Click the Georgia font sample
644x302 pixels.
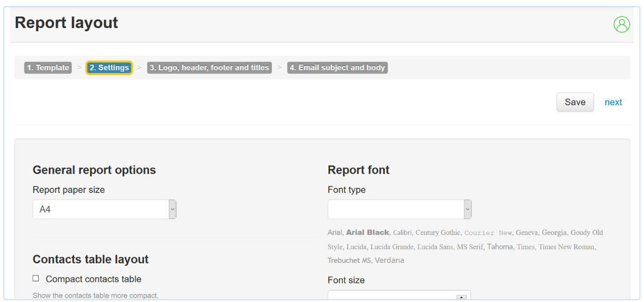[x=554, y=233]
